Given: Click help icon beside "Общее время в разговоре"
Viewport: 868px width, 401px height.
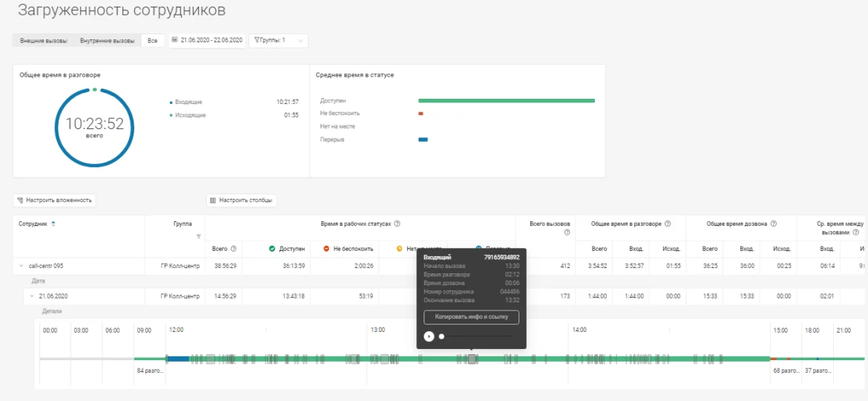Looking at the screenshot, I should pyautogui.click(x=668, y=224).
